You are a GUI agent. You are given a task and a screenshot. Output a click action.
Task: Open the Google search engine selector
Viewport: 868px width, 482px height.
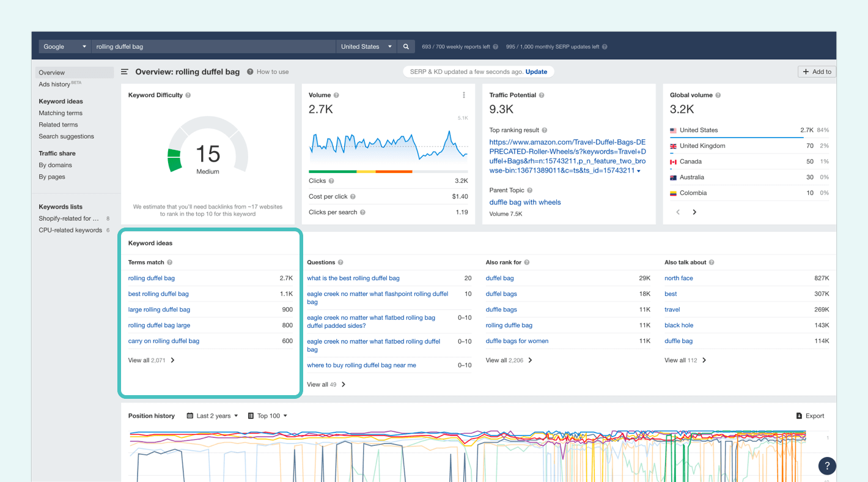point(64,46)
